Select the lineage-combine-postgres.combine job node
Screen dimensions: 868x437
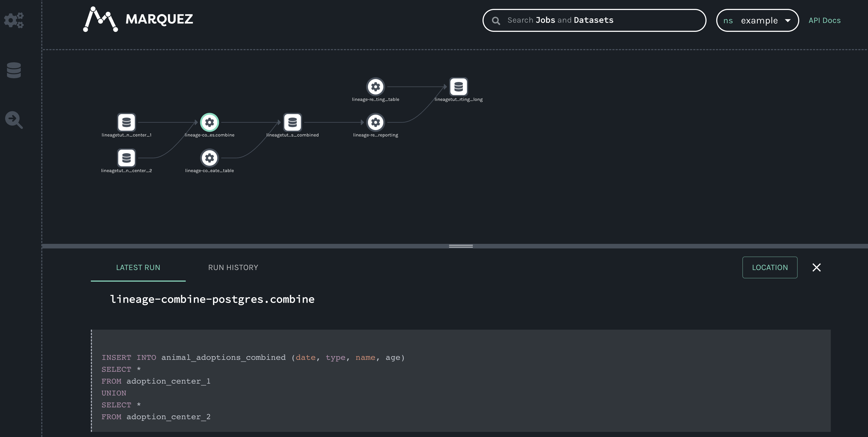point(209,122)
